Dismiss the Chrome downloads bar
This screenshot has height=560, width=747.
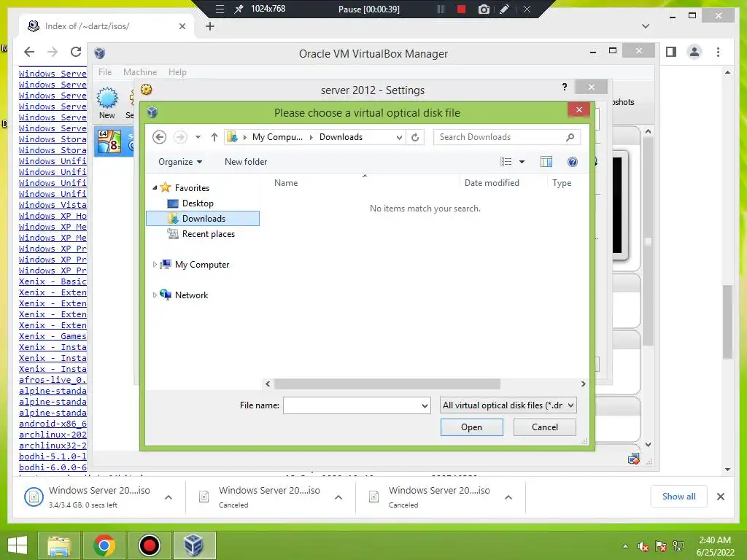pos(721,497)
